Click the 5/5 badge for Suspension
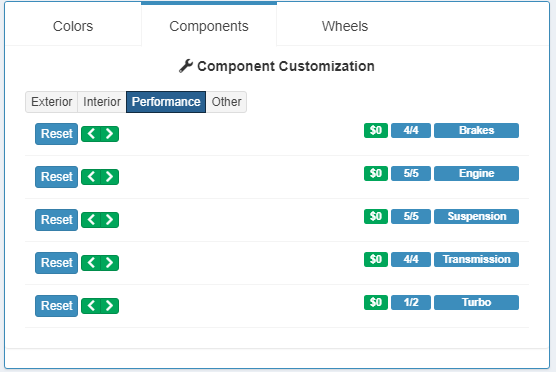The height and width of the screenshot is (372, 556). [411, 216]
